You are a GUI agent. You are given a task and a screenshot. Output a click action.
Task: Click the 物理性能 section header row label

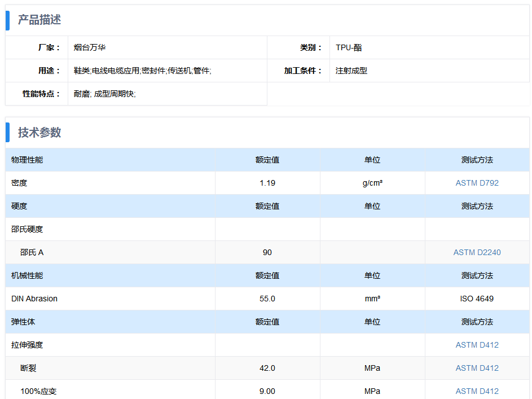coord(27,160)
